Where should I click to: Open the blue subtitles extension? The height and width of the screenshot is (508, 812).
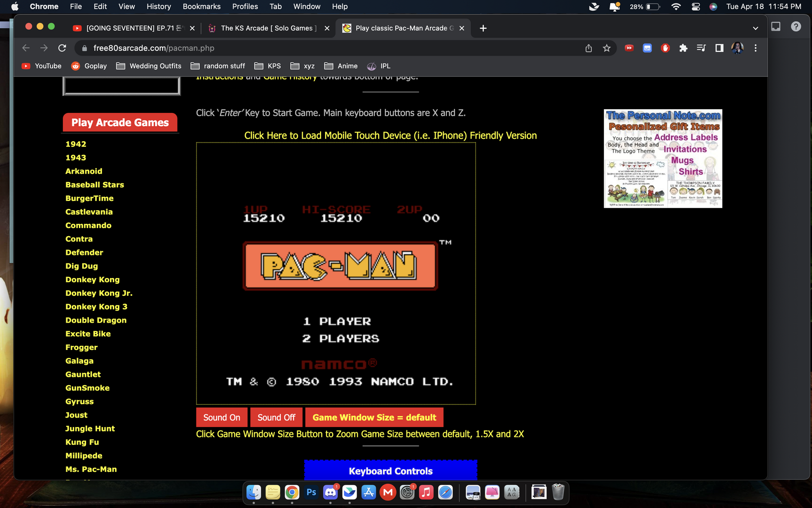pyautogui.click(x=647, y=48)
